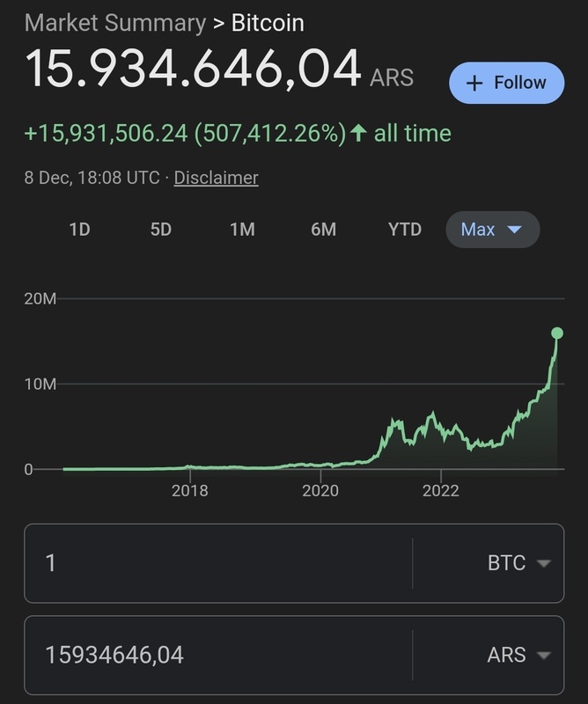Click the ARS amount input field
Image resolution: width=588 pixels, height=704 pixels.
[217, 656]
